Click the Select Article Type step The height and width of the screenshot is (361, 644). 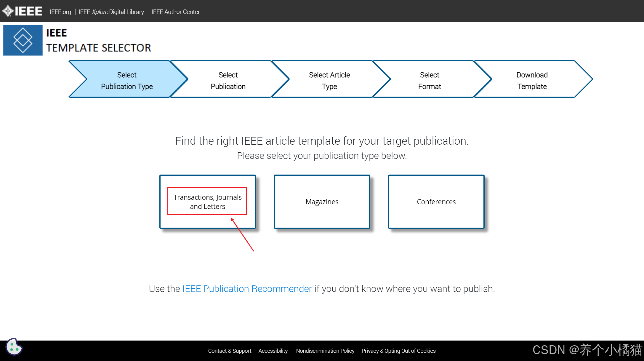tap(329, 80)
